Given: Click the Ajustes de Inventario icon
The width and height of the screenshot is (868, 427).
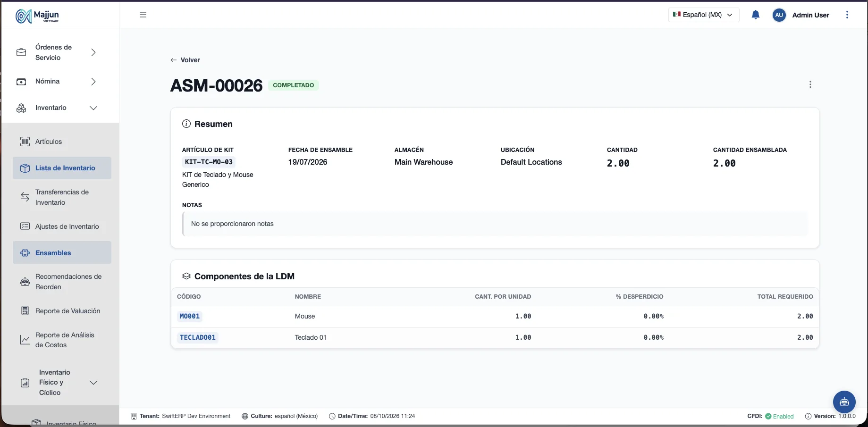Looking at the screenshot, I should (x=25, y=226).
